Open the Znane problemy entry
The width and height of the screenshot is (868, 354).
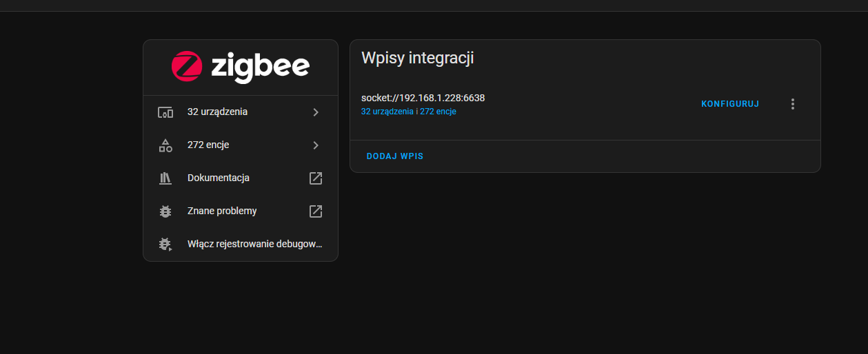pyautogui.click(x=241, y=211)
